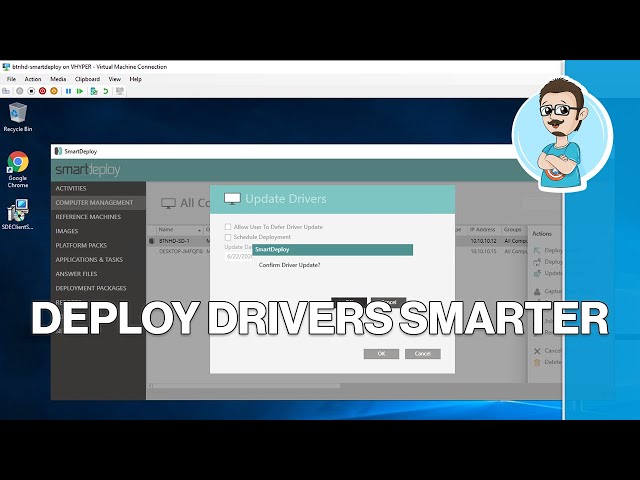Viewport: 640px width, 480px height.
Task: Open the Action menu
Action: (x=33, y=79)
